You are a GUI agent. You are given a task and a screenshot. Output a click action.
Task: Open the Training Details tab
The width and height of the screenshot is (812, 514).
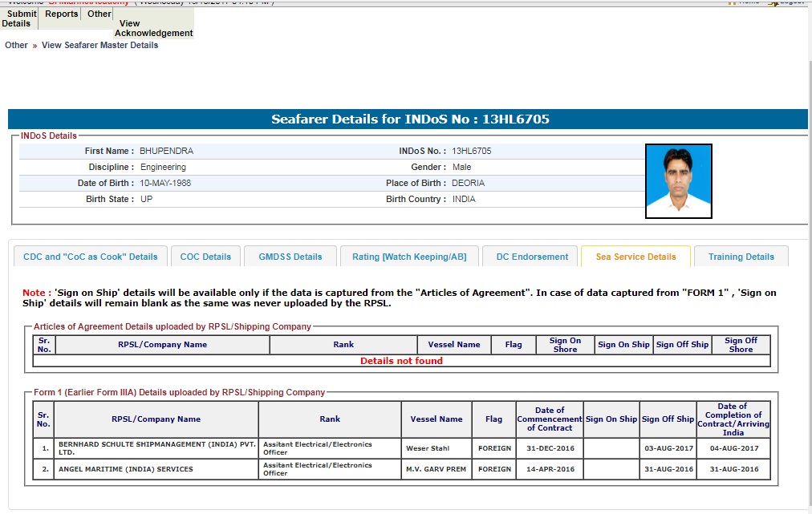(x=741, y=257)
